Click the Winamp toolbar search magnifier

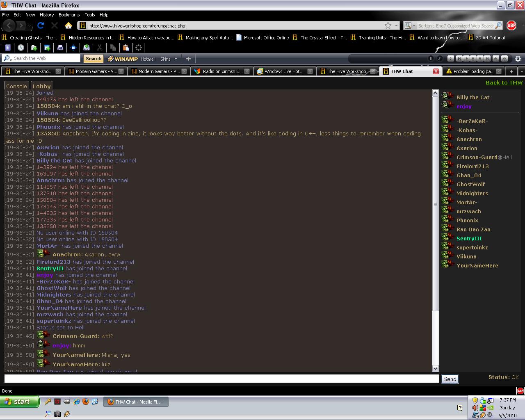440,58
